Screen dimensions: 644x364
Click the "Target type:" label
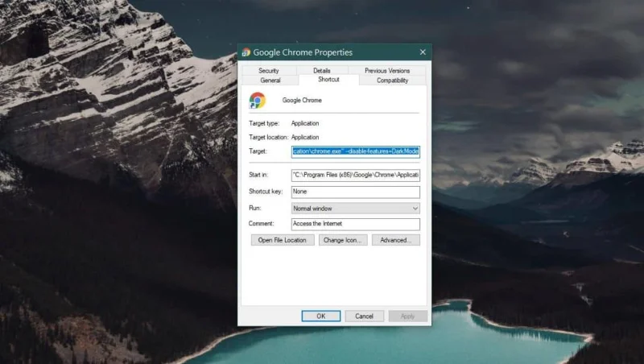tap(264, 123)
